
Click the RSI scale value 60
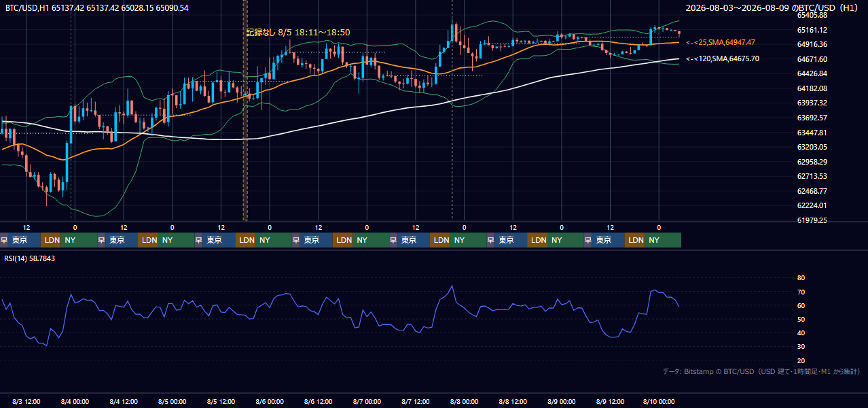pos(801,305)
